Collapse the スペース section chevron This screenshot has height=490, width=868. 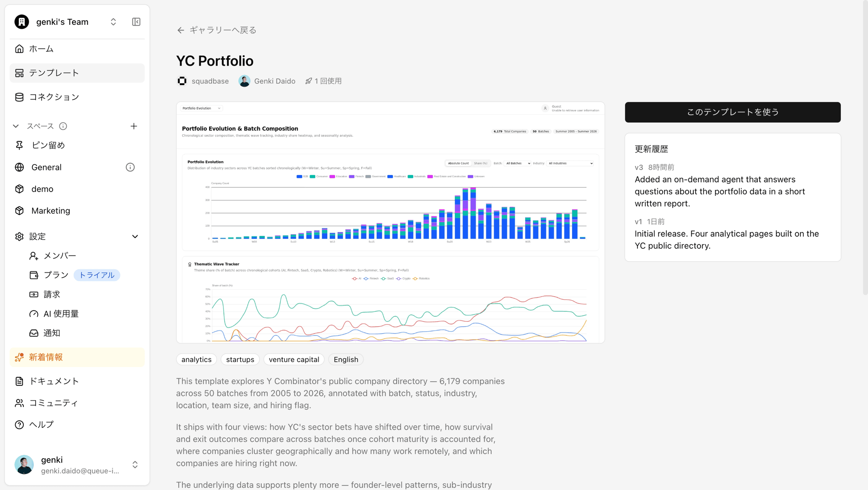click(x=16, y=126)
